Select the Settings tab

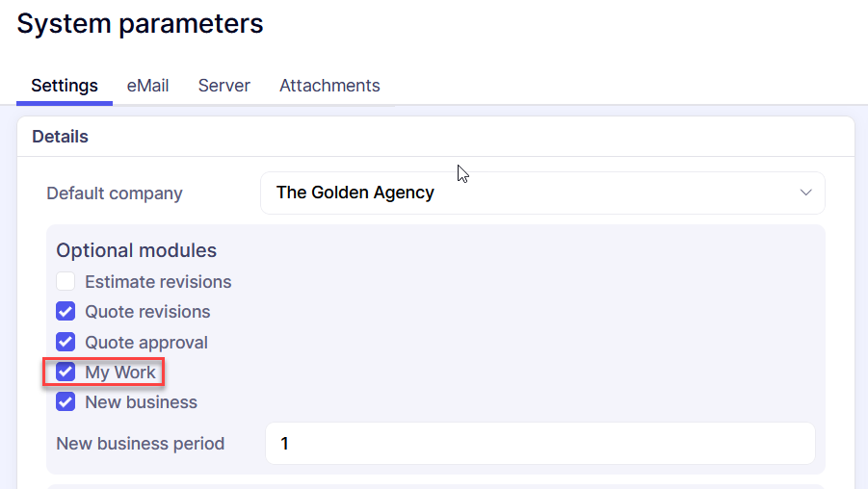[65, 86]
